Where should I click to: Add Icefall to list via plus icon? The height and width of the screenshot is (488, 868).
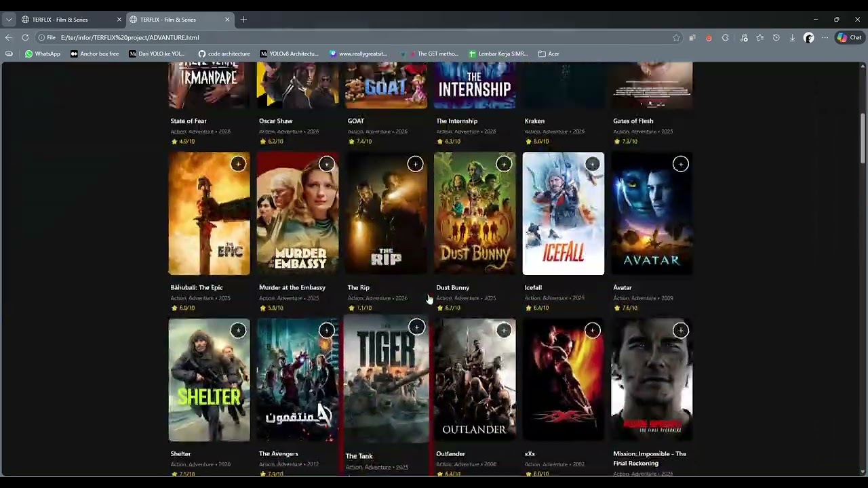[x=592, y=164]
